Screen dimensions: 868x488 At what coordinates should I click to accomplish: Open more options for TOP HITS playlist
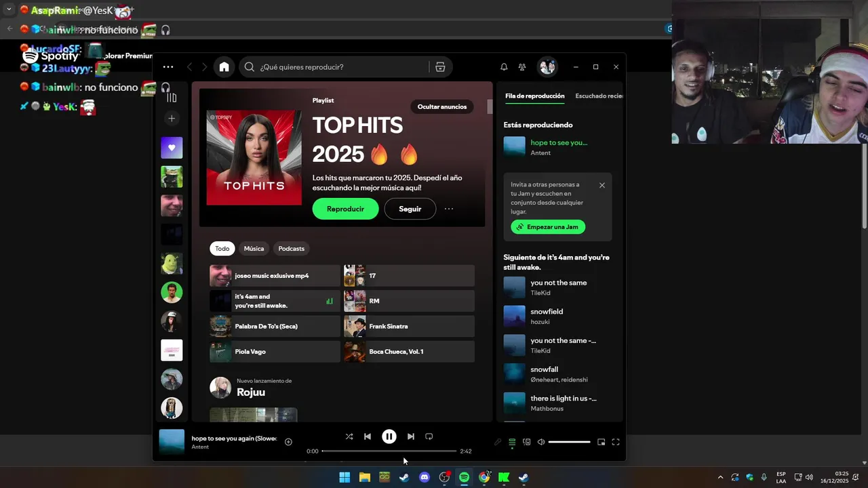tap(449, 209)
